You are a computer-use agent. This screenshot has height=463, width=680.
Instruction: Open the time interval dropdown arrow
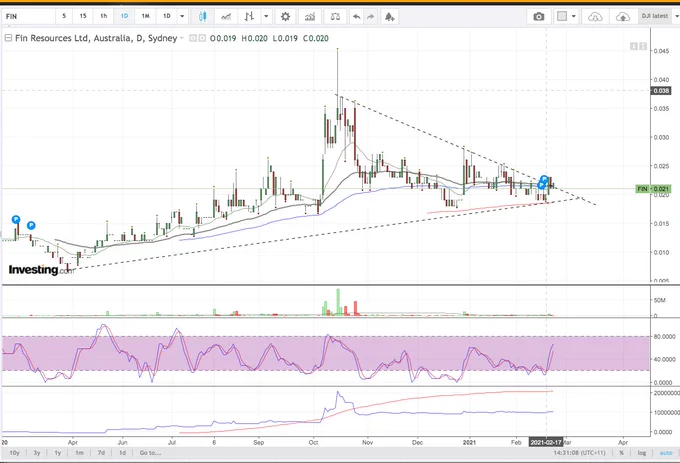pyautogui.click(x=182, y=16)
